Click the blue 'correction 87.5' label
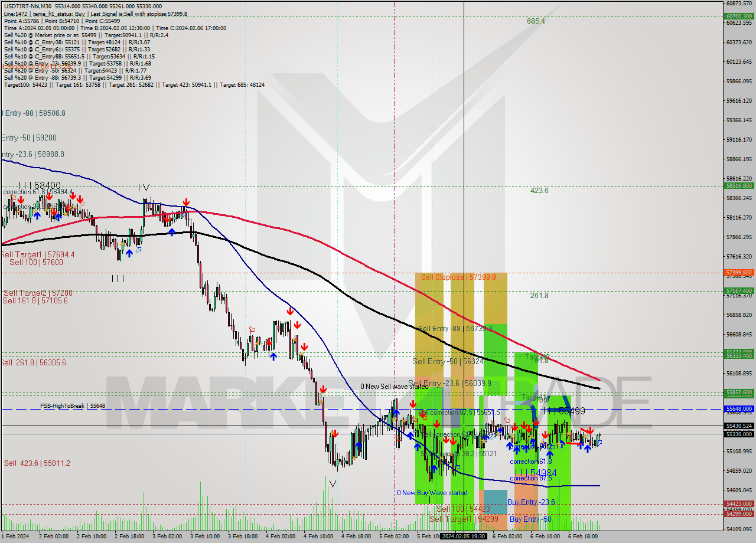Viewport: 756px width, 543px height. 531,478
